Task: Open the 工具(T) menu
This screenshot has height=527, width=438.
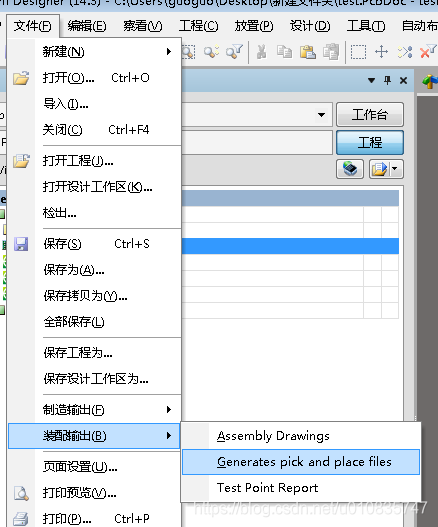Action: coord(366,26)
